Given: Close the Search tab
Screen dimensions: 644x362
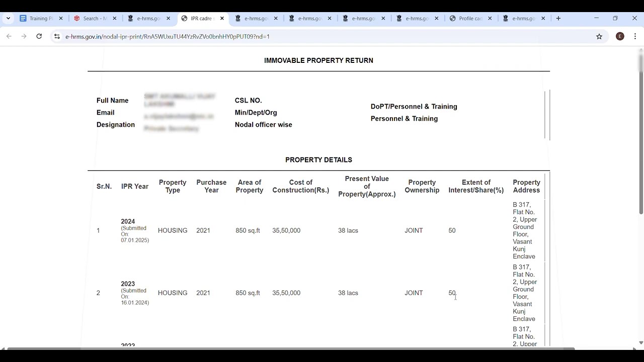Looking at the screenshot, I should coord(115,19).
